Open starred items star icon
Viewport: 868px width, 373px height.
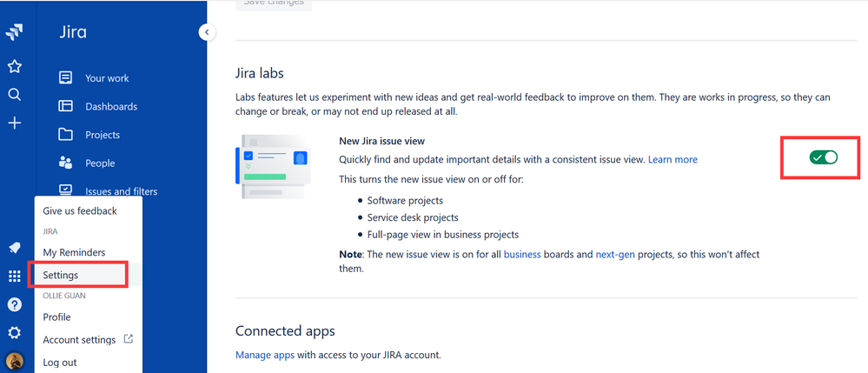(x=15, y=66)
